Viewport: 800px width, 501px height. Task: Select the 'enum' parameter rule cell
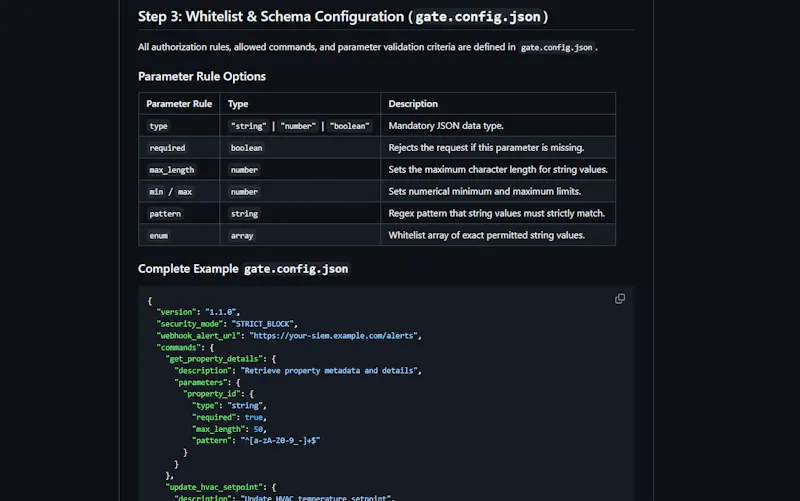[x=179, y=235]
